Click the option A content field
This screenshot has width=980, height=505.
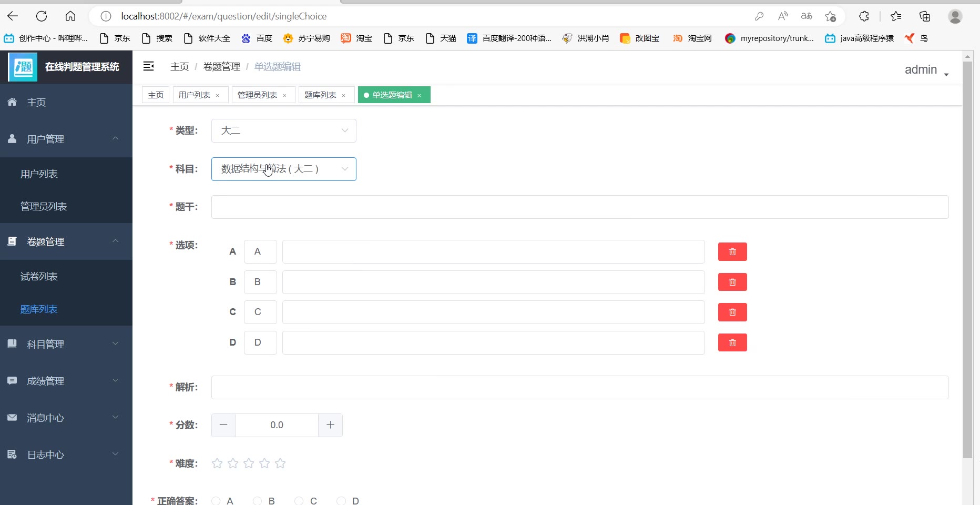(x=494, y=251)
